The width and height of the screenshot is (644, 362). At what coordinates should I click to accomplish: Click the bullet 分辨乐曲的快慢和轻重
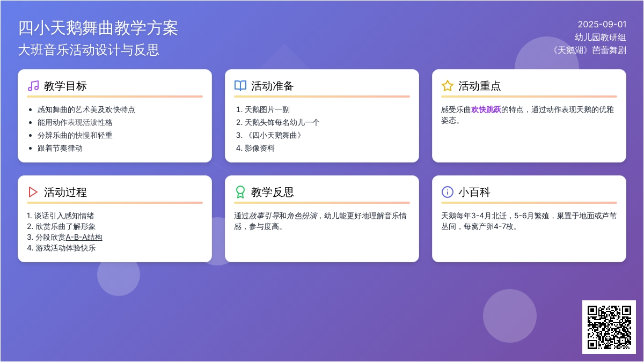point(75,135)
